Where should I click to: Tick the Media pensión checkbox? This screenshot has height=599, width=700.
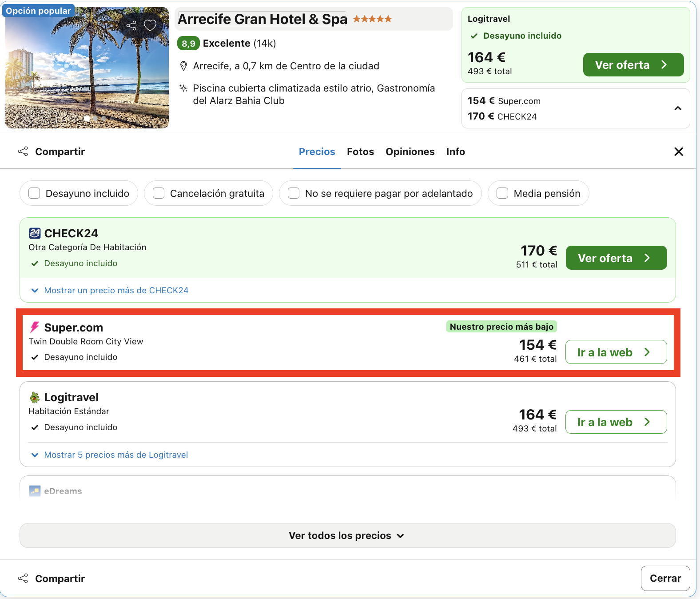click(x=502, y=193)
